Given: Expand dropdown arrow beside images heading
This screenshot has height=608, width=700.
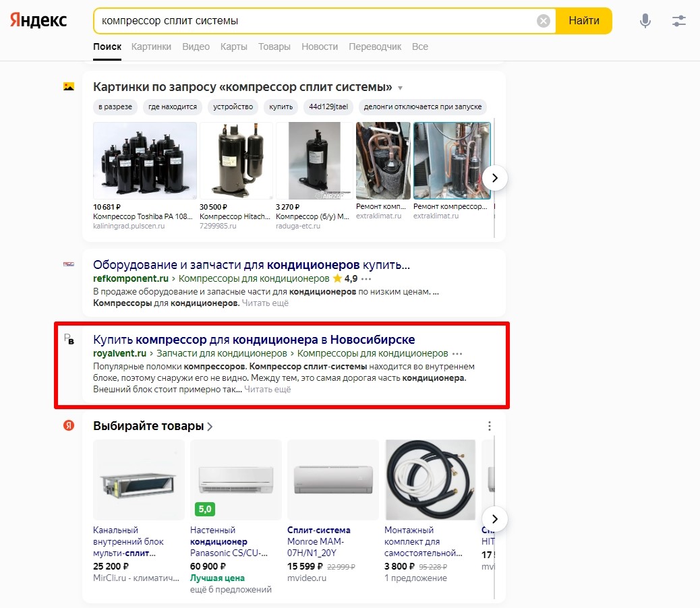Looking at the screenshot, I should [401, 88].
